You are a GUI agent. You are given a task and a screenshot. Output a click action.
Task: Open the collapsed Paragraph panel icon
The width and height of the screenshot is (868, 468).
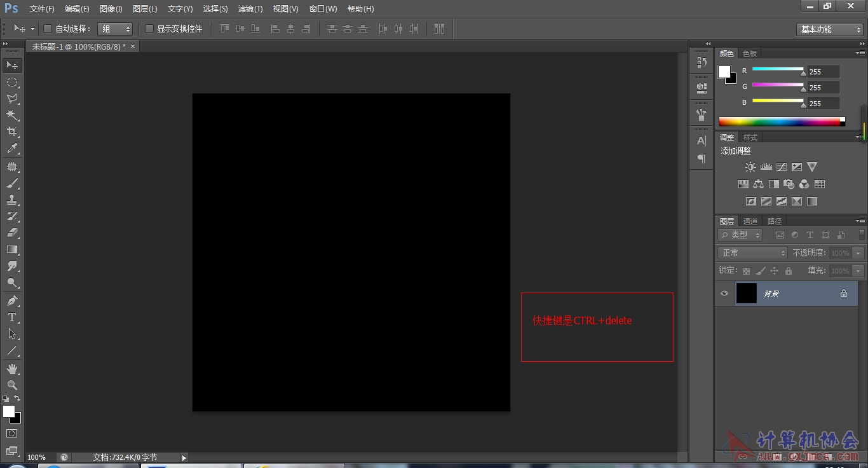click(702, 158)
